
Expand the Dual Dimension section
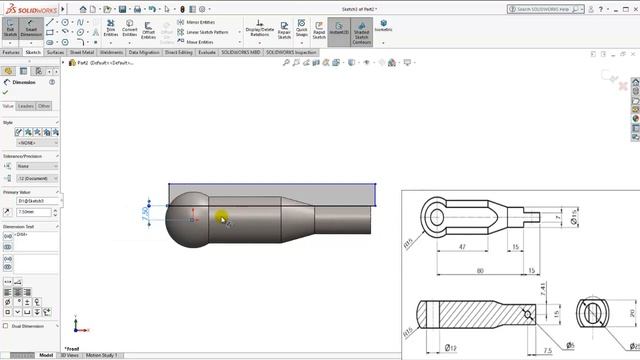[57, 326]
